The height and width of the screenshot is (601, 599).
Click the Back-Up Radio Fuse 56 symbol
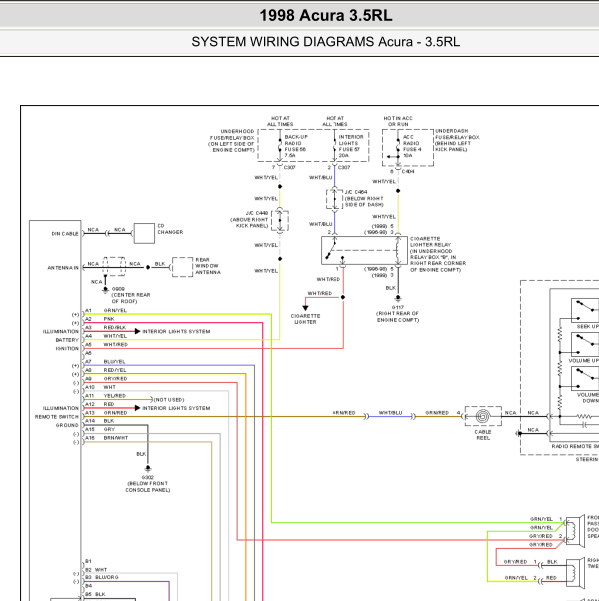click(x=280, y=146)
